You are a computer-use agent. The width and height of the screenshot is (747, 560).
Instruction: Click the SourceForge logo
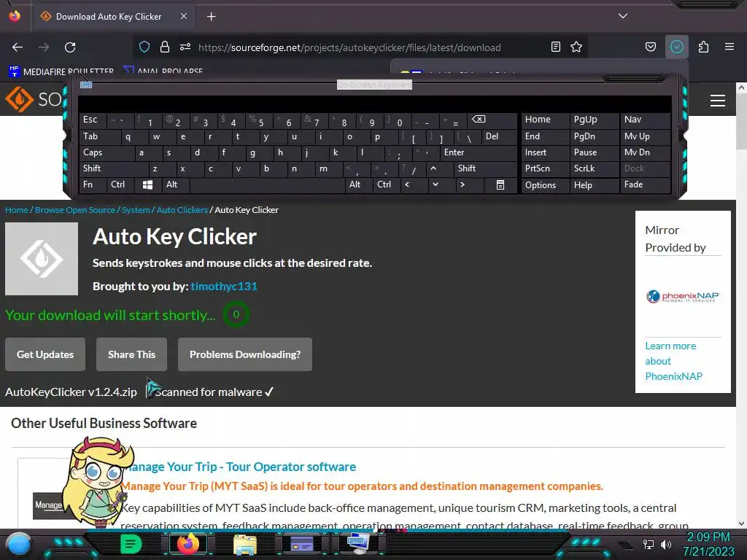tap(34, 99)
